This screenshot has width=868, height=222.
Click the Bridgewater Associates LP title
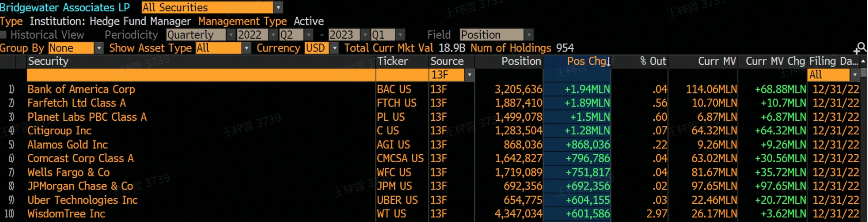[65, 8]
